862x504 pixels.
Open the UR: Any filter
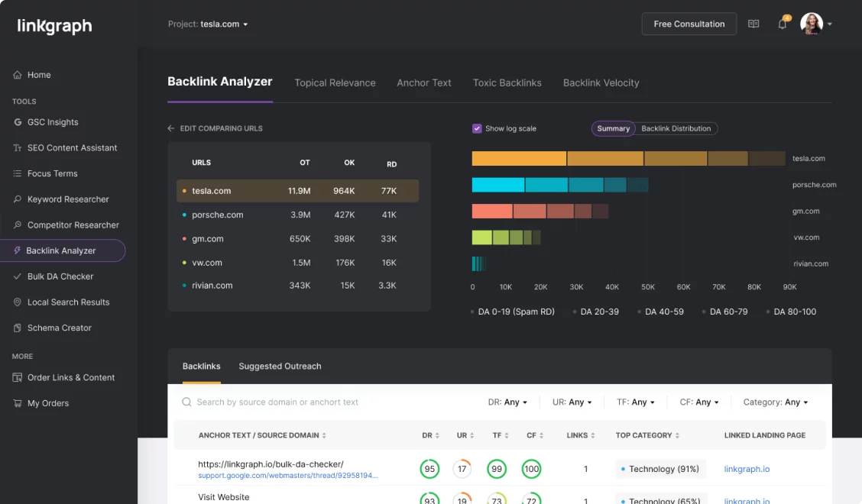pos(572,402)
